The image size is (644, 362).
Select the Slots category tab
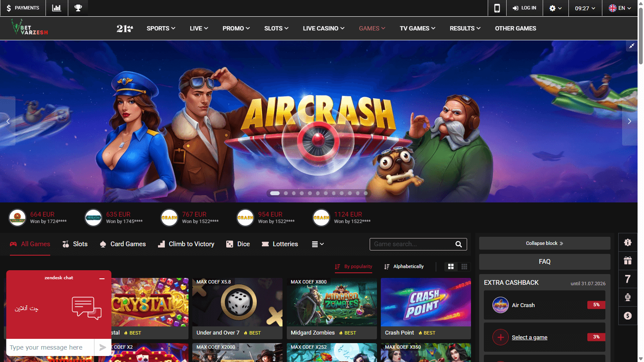point(75,244)
